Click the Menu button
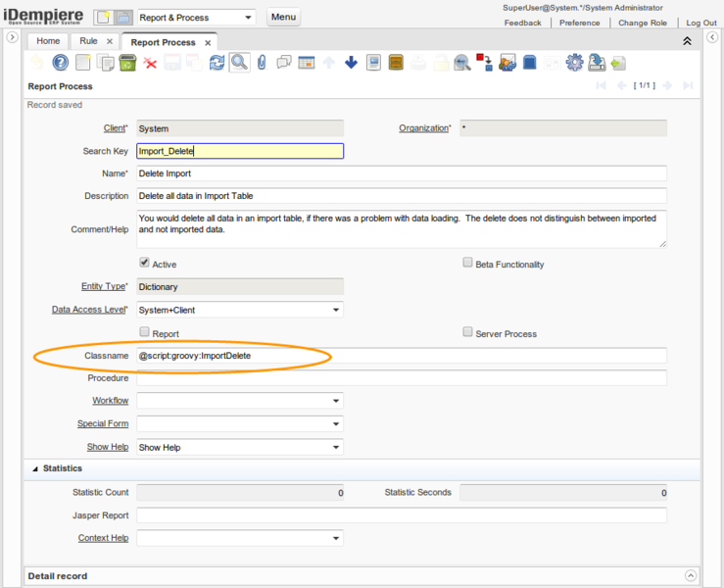 pyautogui.click(x=283, y=17)
